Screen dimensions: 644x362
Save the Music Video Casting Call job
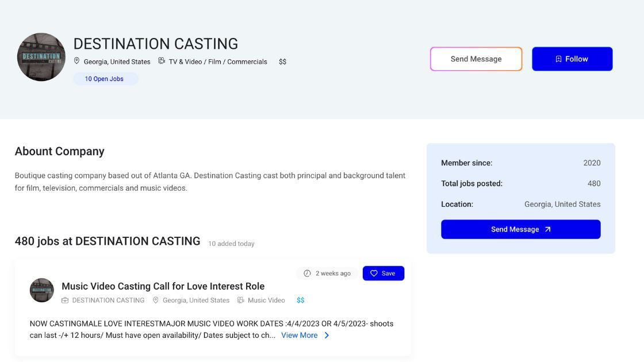[x=384, y=273]
